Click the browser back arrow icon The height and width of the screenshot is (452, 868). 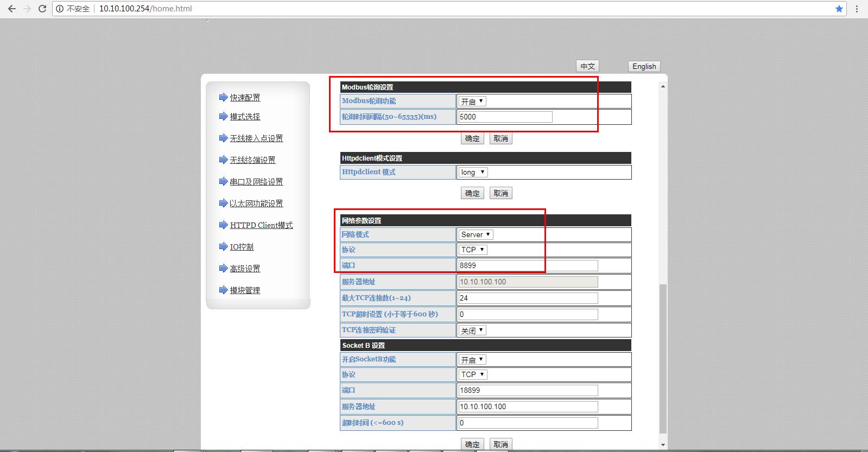(x=11, y=9)
